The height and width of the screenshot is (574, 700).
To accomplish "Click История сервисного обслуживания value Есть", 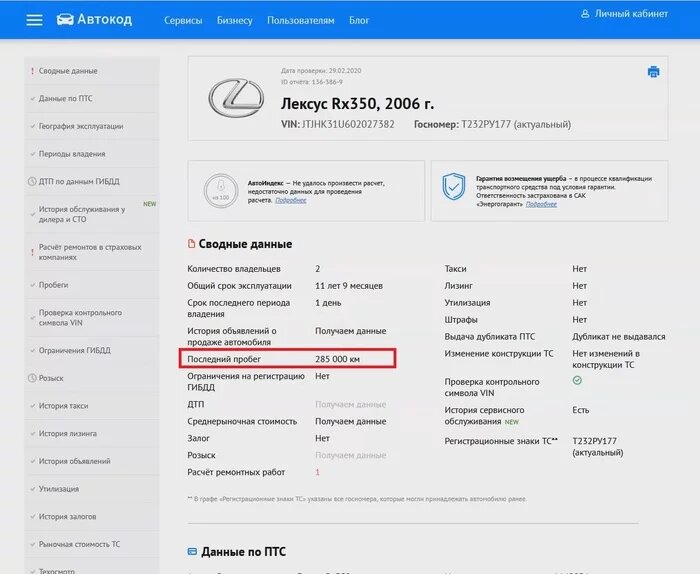I will 581,410.
